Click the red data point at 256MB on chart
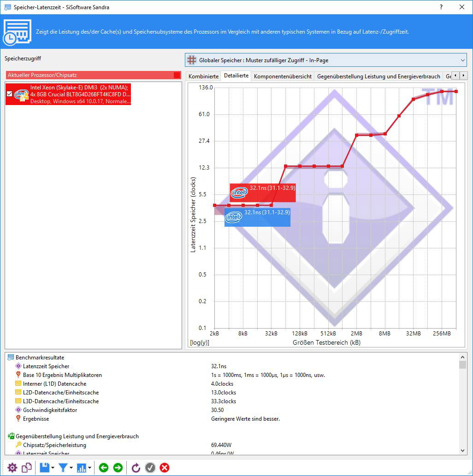Viewport: 473px width, 476px height. (442, 91)
